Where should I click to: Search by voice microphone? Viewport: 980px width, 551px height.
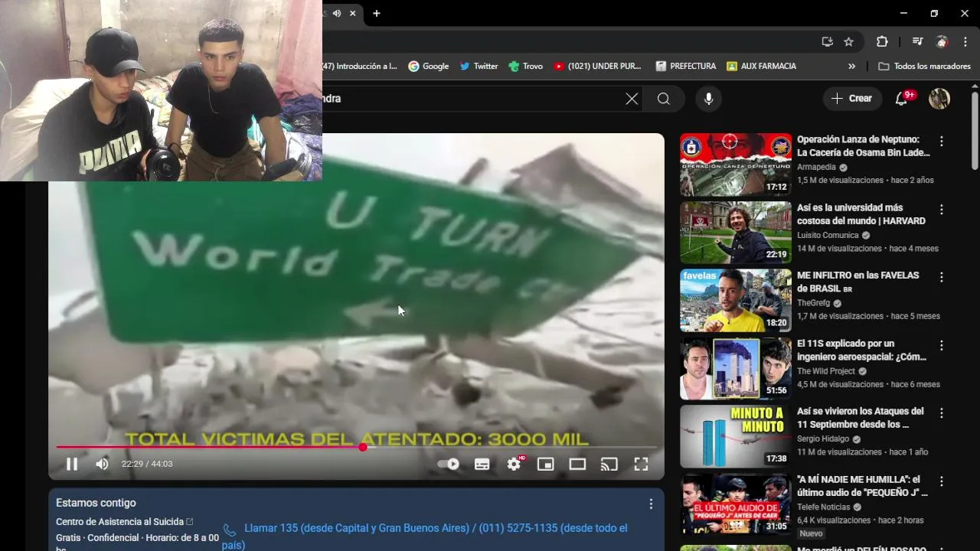pos(708,99)
